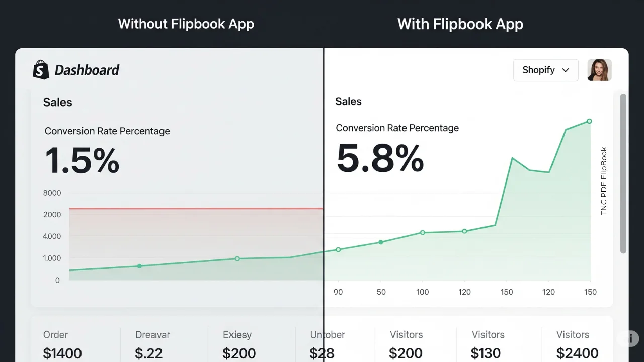Open the Shopify dropdown selector
This screenshot has width=644, height=362.
point(545,70)
